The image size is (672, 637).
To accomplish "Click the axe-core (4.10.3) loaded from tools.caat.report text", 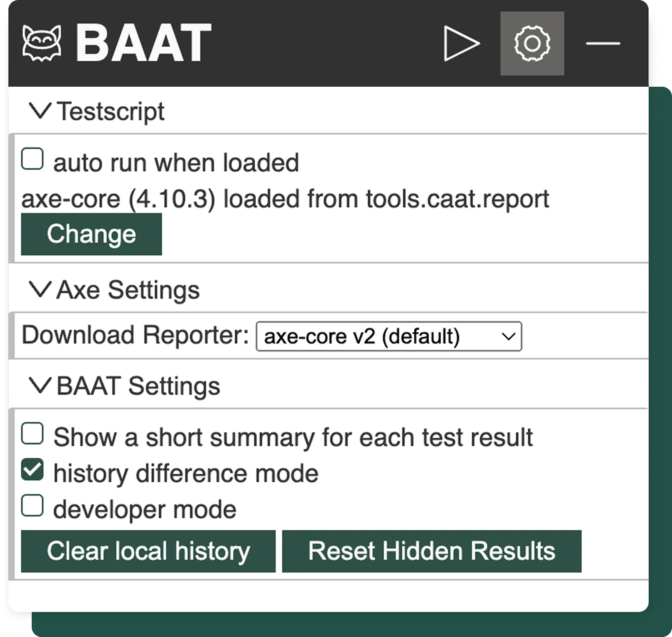I will coord(285,199).
